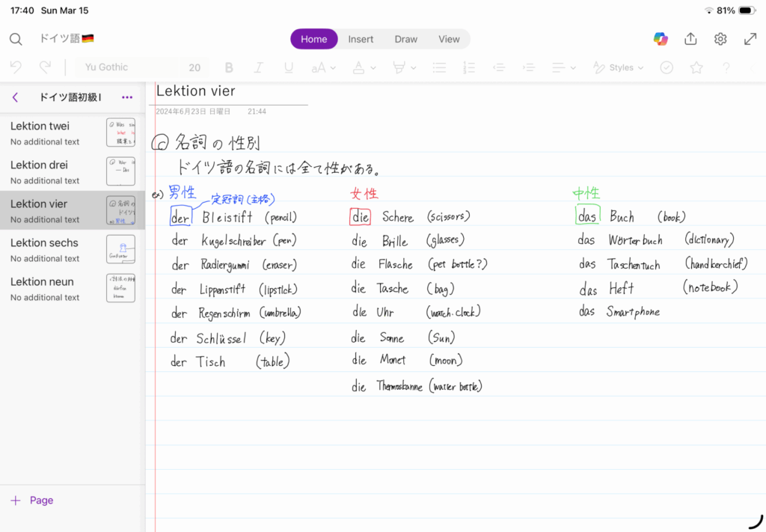Undo the last action
The height and width of the screenshot is (532, 766).
16,67
